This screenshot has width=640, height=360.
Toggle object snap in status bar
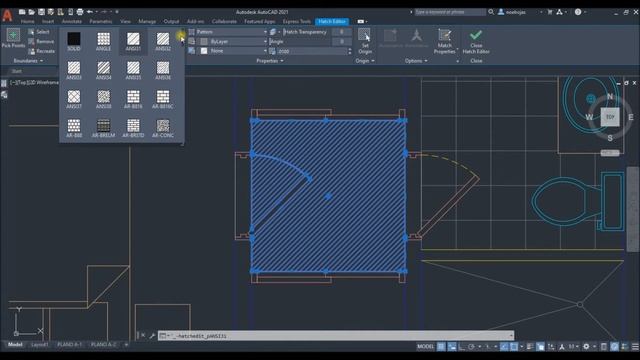[x=514, y=347]
